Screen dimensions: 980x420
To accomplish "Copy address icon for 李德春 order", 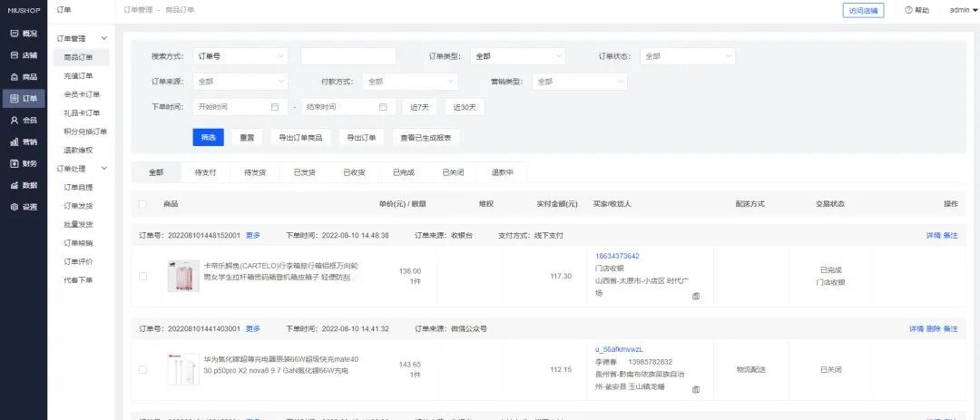I will [x=696, y=389].
